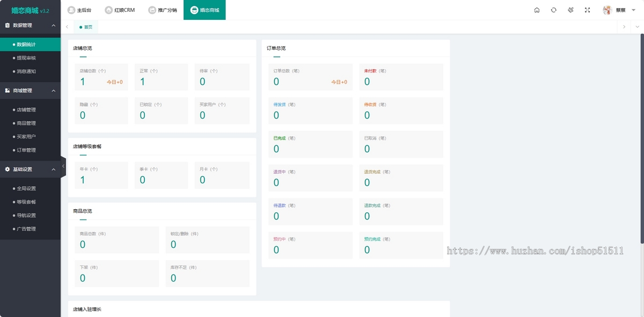Image resolution: width=644 pixels, height=317 pixels.
Task: Click the 商城管理 book icon
Action: pyautogui.click(x=8, y=91)
